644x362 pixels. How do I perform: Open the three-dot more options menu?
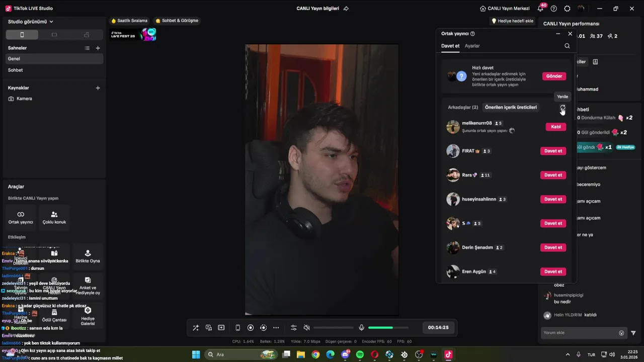pos(276,328)
